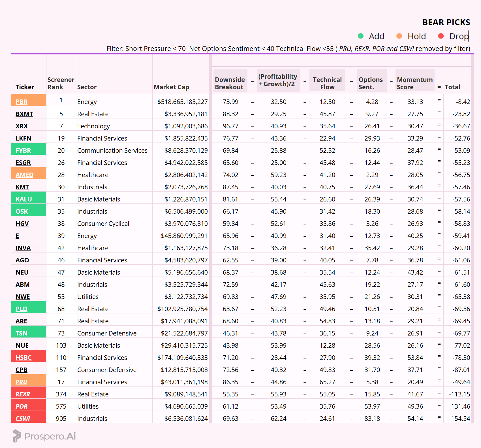Click the Ticker column header
Viewport: 481px width, 448px height.
[25, 87]
